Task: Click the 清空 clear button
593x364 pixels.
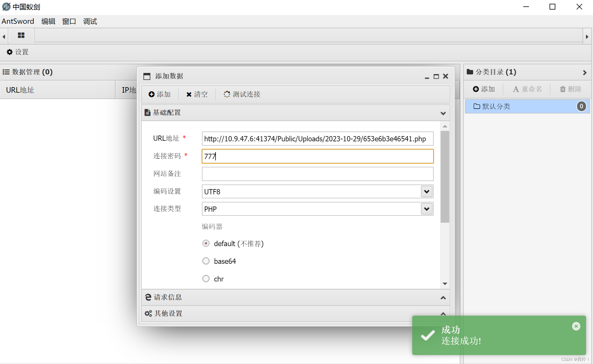Action: (197, 94)
